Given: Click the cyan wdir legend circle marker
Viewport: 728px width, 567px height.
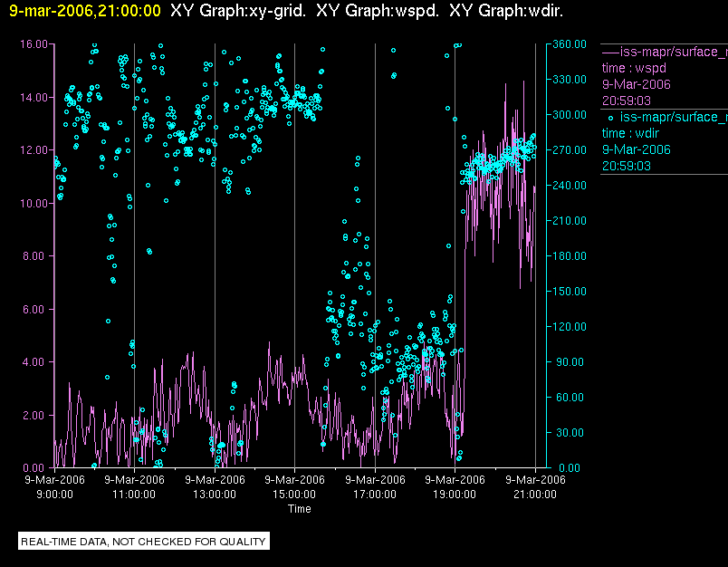Looking at the screenshot, I should (610, 118).
